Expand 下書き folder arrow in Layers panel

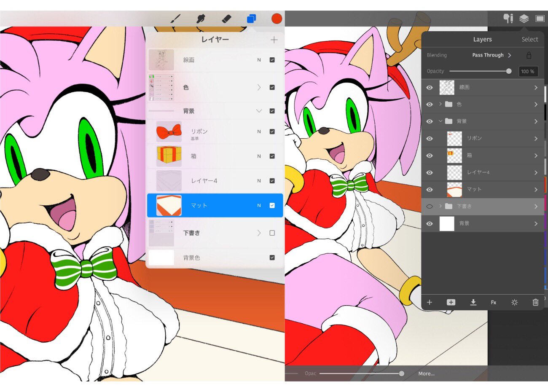click(440, 206)
